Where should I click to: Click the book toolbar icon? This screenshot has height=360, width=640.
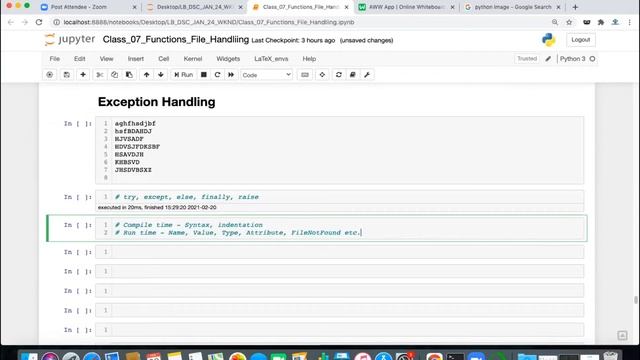click(353, 75)
